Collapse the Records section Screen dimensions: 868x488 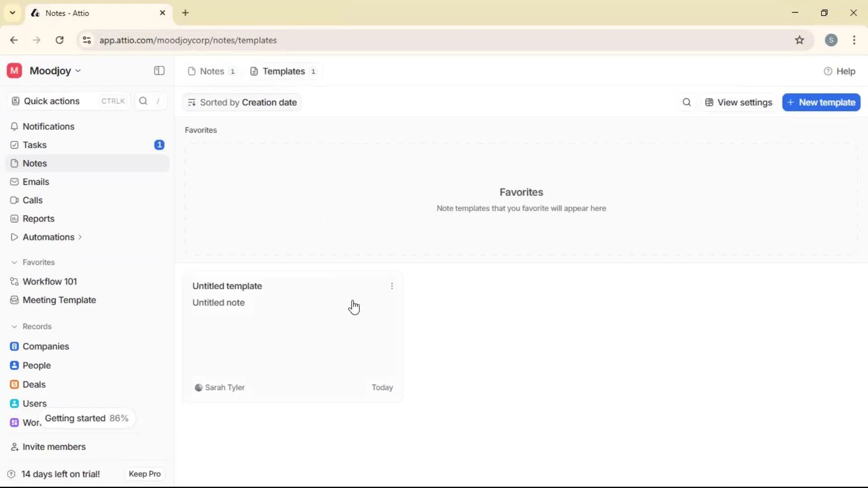(x=15, y=326)
